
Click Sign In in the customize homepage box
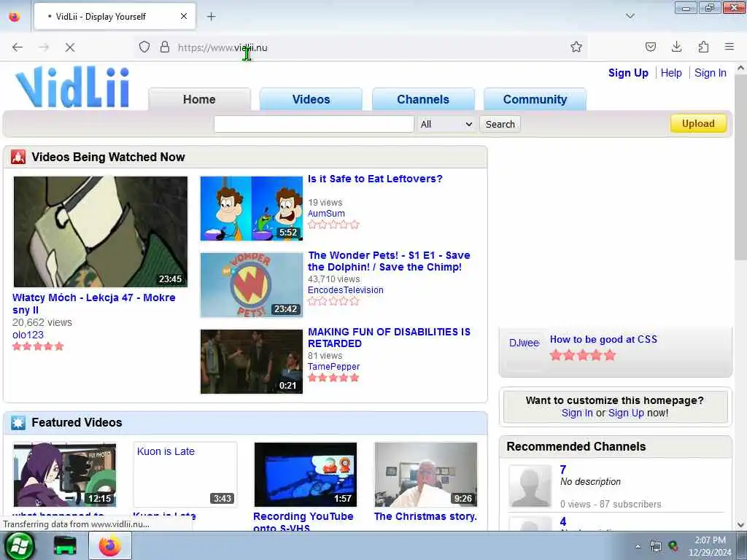point(577,413)
